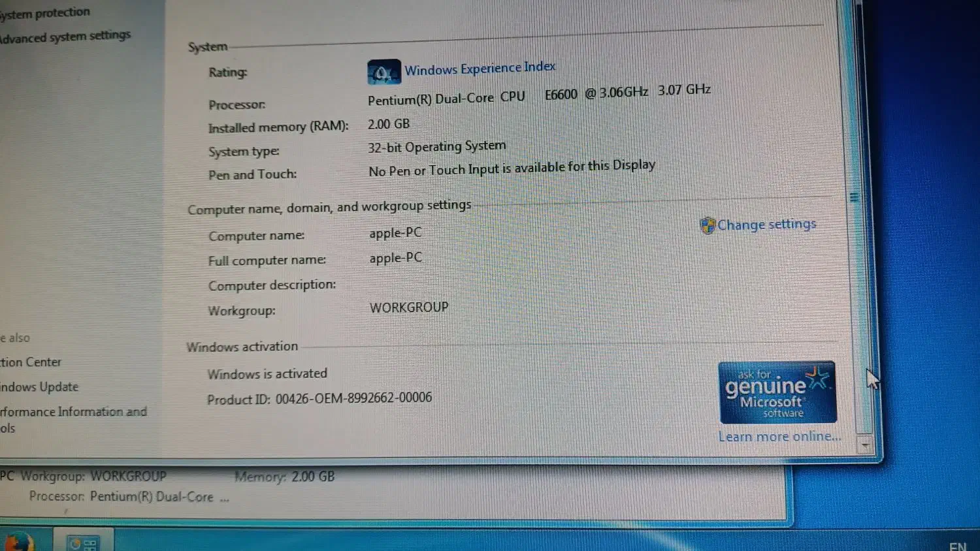The width and height of the screenshot is (980, 551).
Task: Click the scrollbar down arrow in System window
Action: [864, 445]
